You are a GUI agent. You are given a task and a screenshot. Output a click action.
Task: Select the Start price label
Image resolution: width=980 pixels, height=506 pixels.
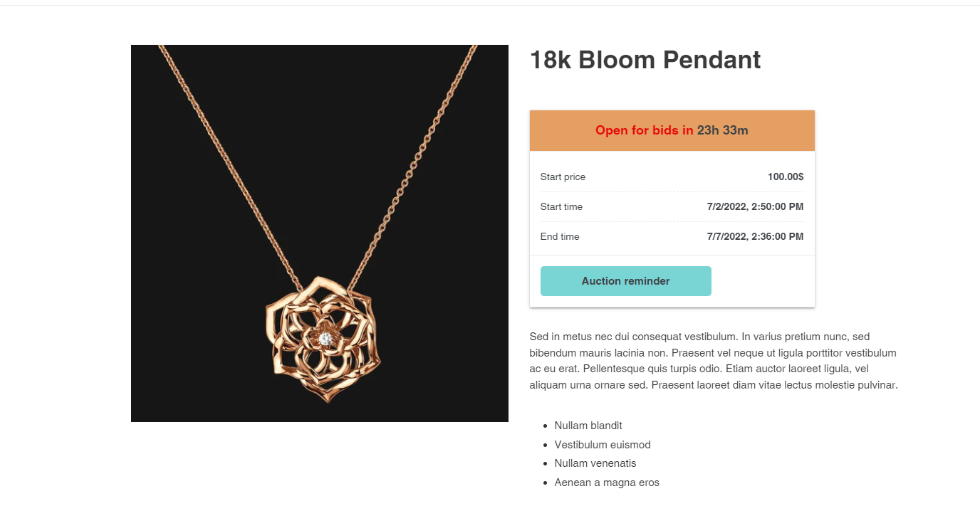pyautogui.click(x=563, y=176)
